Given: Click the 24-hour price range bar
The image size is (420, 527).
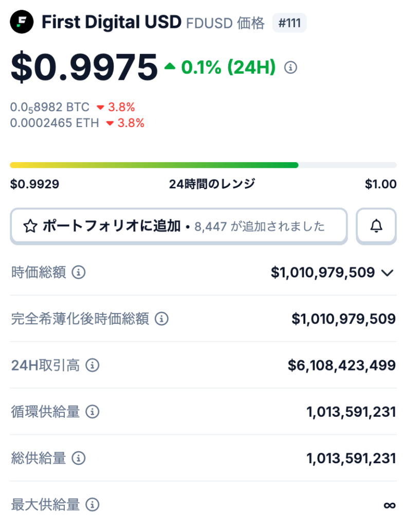Looking at the screenshot, I should pyautogui.click(x=203, y=165).
